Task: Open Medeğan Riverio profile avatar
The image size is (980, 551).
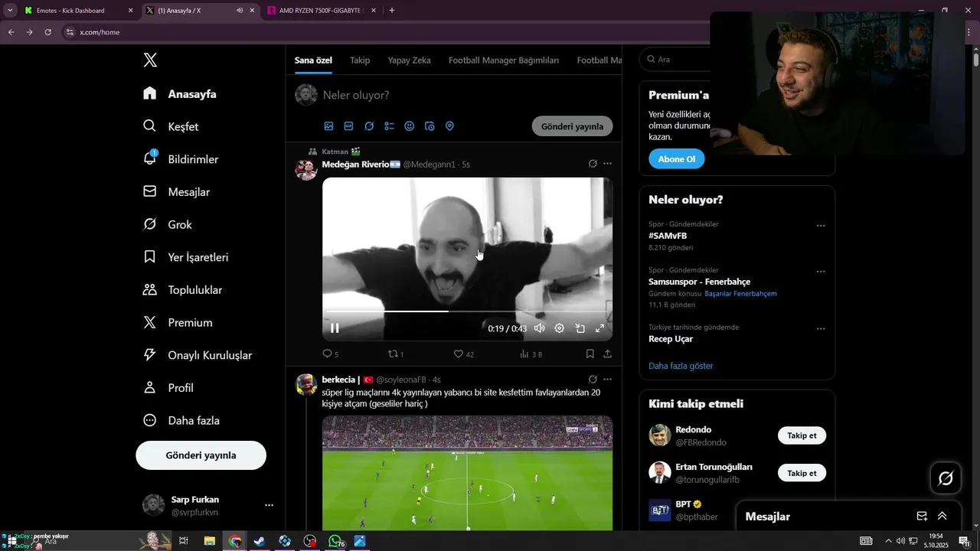Action: (x=306, y=169)
